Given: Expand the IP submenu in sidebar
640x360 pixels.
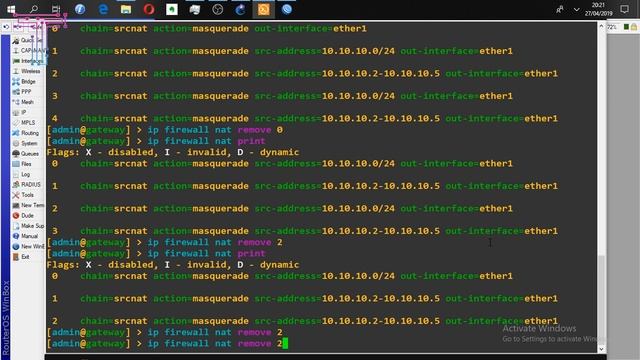Looking at the screenshot, I should click(19, 112).
